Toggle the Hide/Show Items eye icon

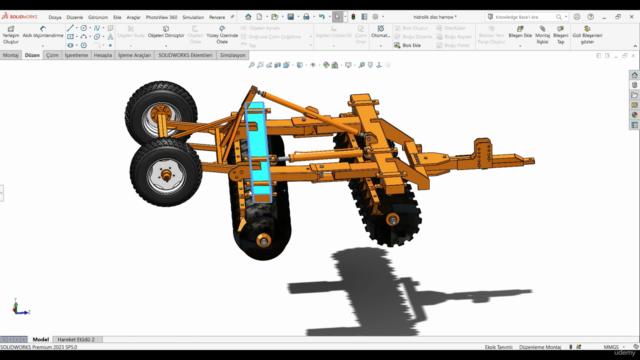[313, 65]
